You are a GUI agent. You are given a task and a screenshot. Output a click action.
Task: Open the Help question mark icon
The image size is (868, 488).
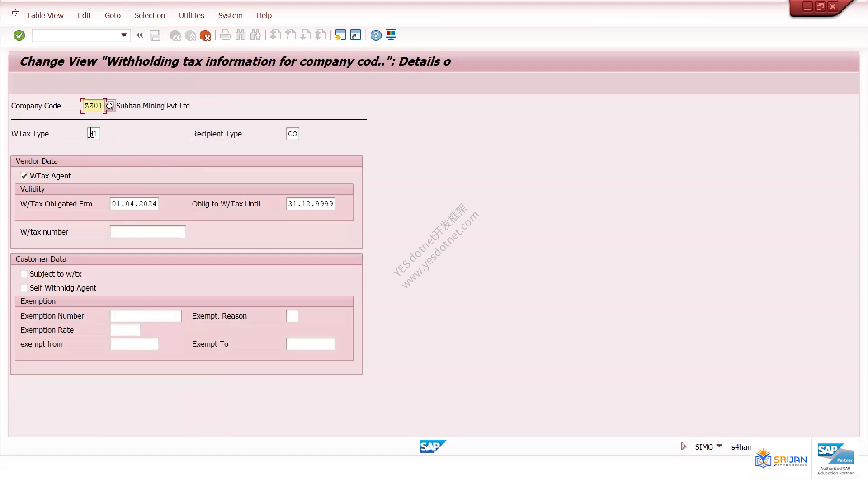376,35
